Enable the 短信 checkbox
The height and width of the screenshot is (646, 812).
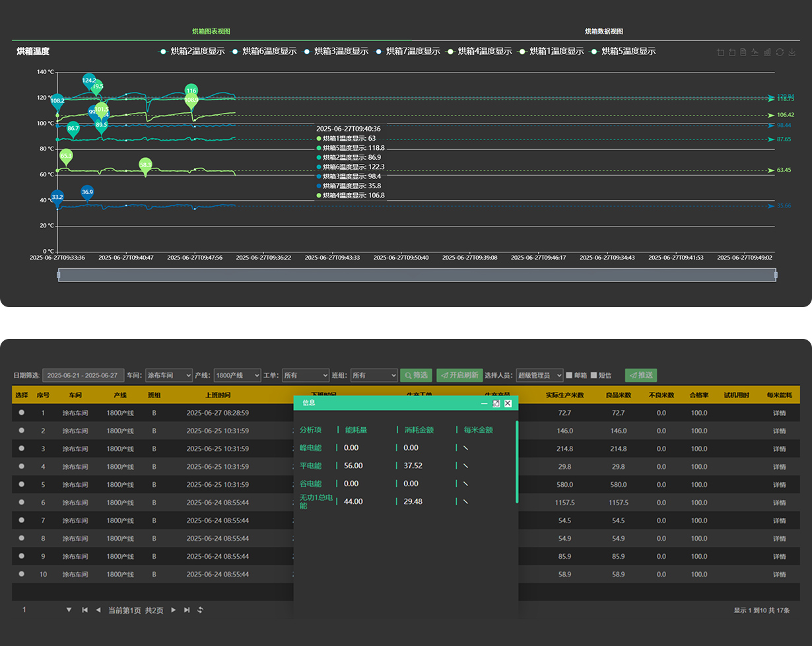[x=593, y=375]
